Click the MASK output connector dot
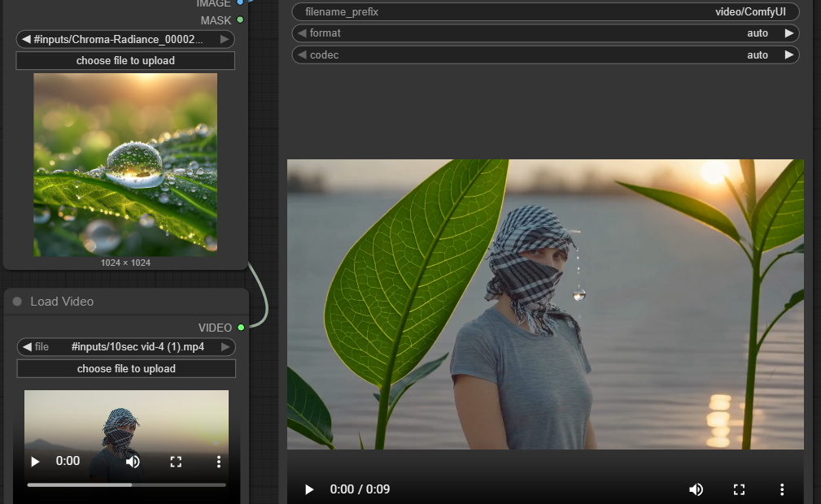 tap(240, 20)
